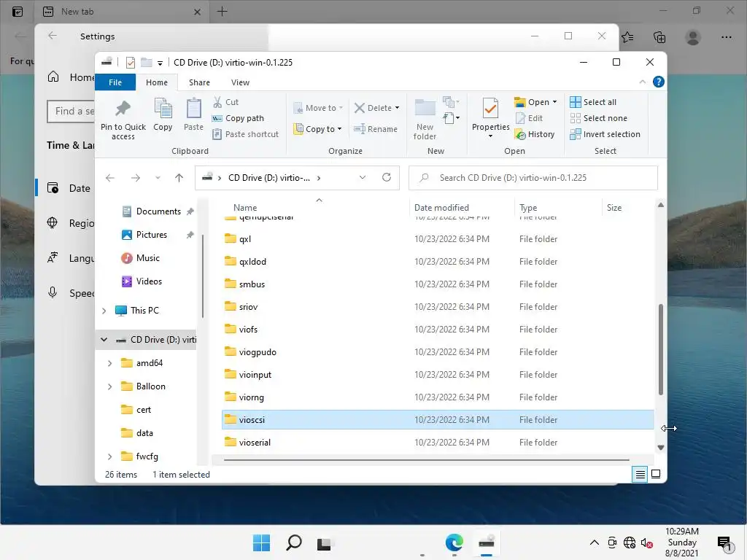The image size is (747, 560).
Task: Rename the selected folder
Action: point(376,129)
